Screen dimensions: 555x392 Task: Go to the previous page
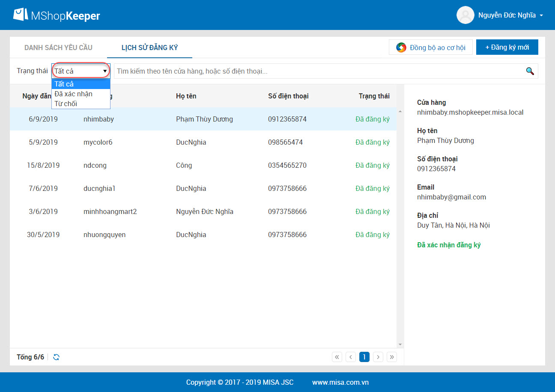351,357
